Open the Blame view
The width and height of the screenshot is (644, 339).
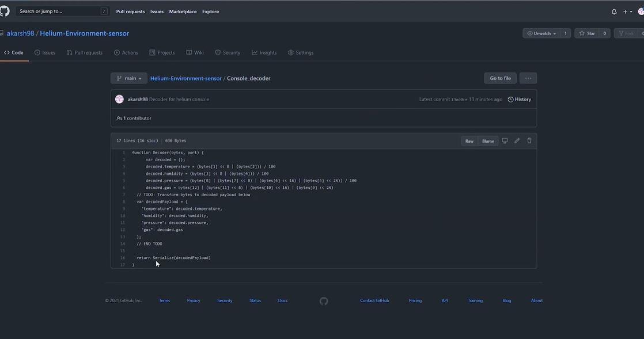[x=488, y=141]
